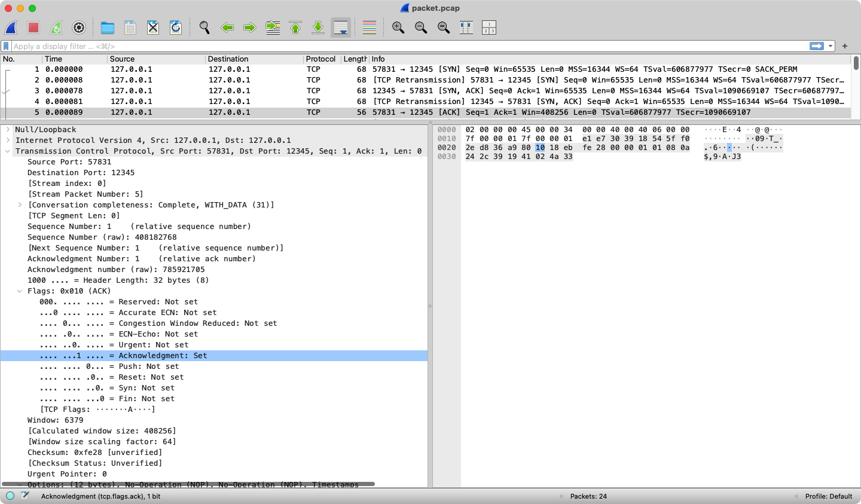The width and height of the screenshot is (861, 504).
Task: Click the Reload capture file icon
Action: pos(176,28)
